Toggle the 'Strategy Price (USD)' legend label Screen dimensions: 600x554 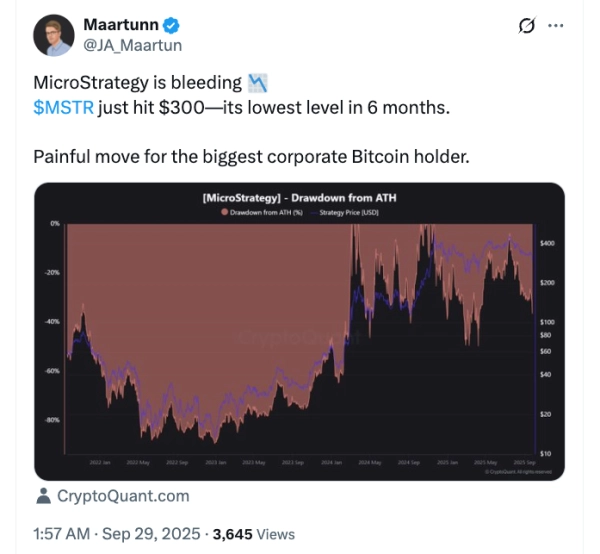tap(346, 214)
